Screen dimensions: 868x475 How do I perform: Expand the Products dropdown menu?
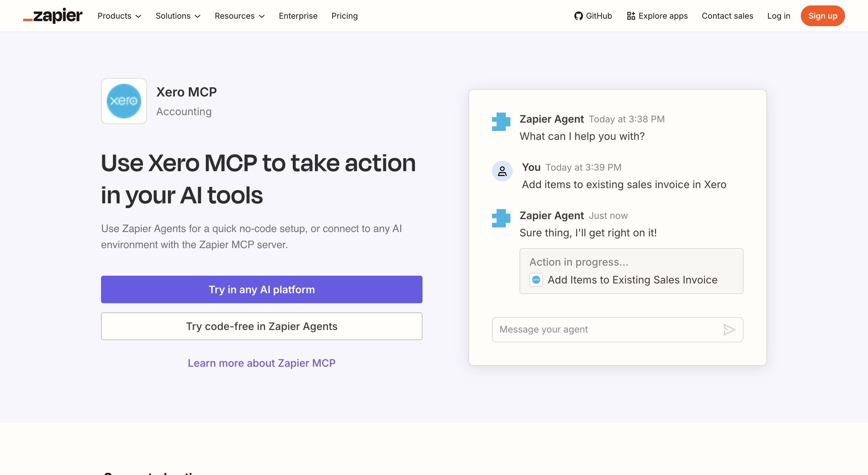(119, 16)
